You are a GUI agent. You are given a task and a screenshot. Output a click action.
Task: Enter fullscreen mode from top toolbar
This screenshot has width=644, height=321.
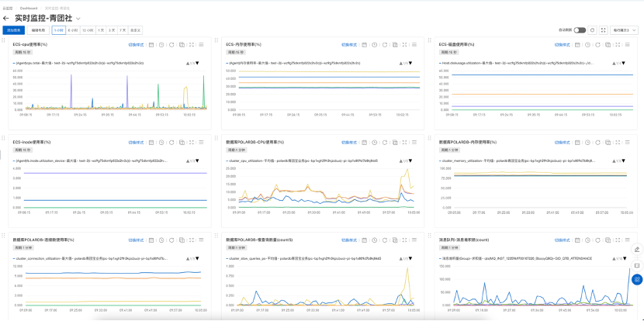(604, 29)
